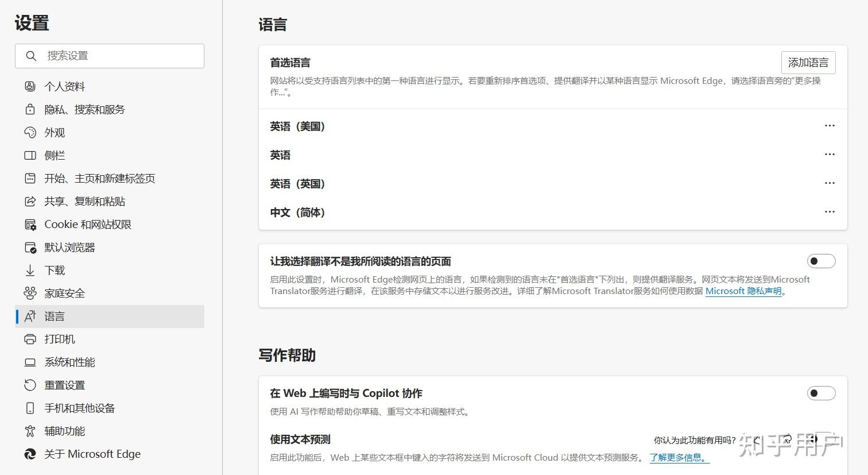Click the 语言 heading above 首选语言
The height and width of the screenshot is (475, 868).
tap(273, 25)
